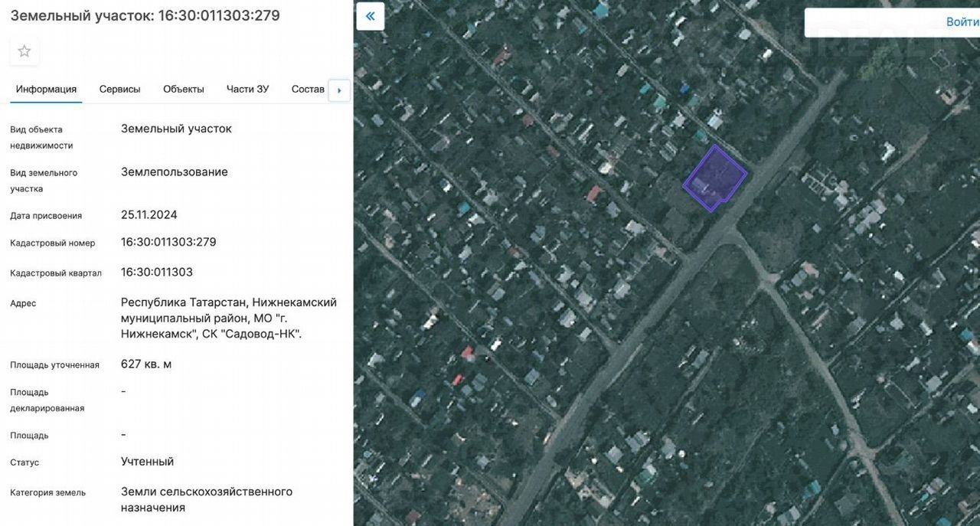Click the cadastral number value 16:30:011303:279
The width and height of the screenshot is (980, 526).
(x=168, y=242)
